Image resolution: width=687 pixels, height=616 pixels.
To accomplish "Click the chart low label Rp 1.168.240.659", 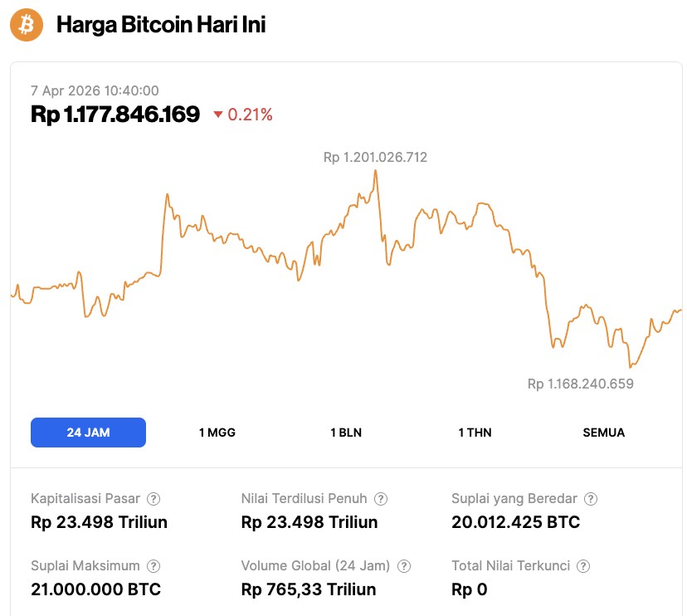I will [x=580, y=384].
